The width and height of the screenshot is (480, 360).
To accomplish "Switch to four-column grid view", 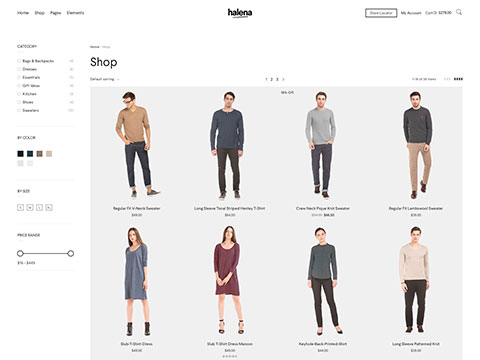I will (x=458, y=79).
